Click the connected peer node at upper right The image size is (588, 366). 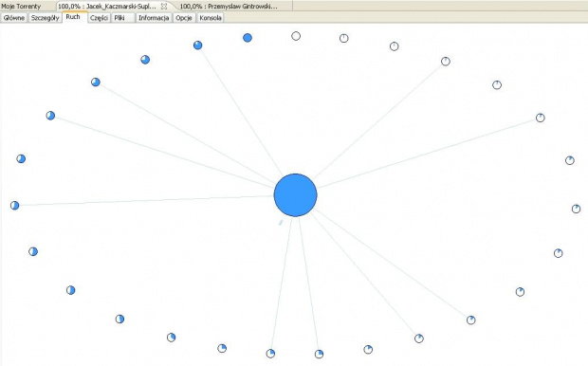(x=540, y=118)
